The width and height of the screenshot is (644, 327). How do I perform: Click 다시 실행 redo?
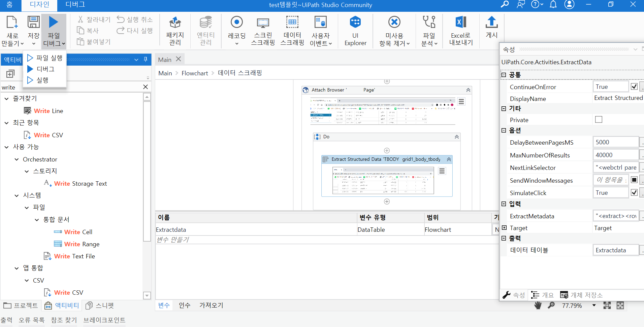point(135,31)
